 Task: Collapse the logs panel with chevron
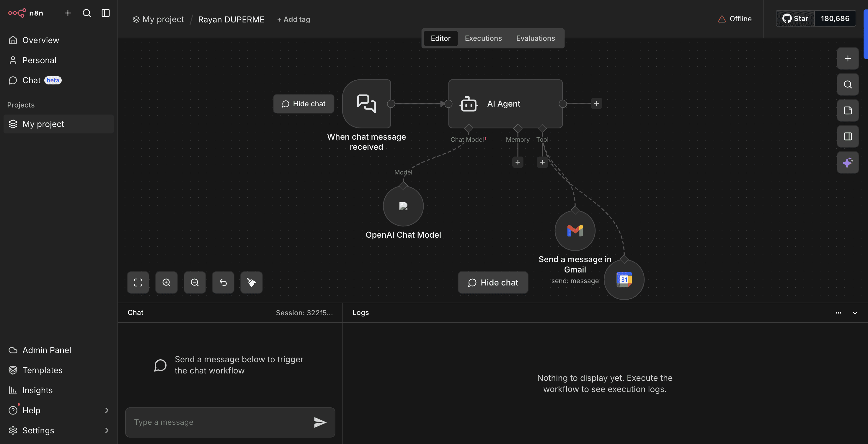pyautogui.click(x=855, y=313)
